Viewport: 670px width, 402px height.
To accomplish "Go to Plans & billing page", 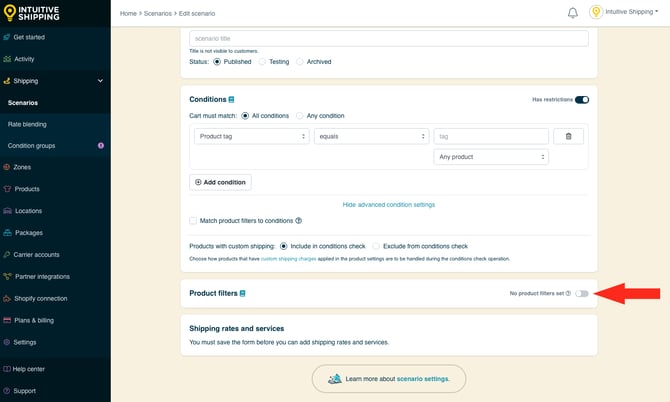I will [34, 320].
